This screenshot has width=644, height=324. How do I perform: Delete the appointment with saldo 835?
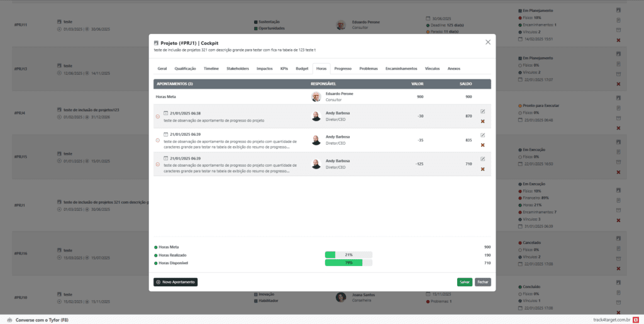(x=482, y=145)
